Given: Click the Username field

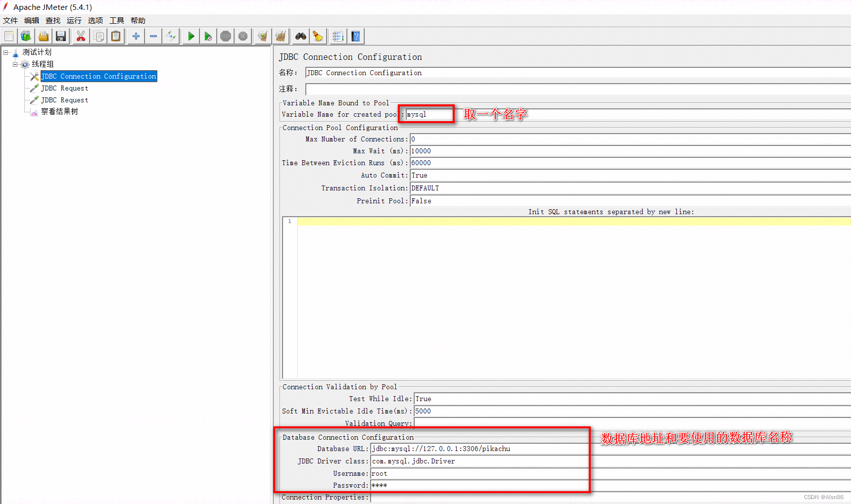Looking at the screenshot, I should click(x=611, y=473).
